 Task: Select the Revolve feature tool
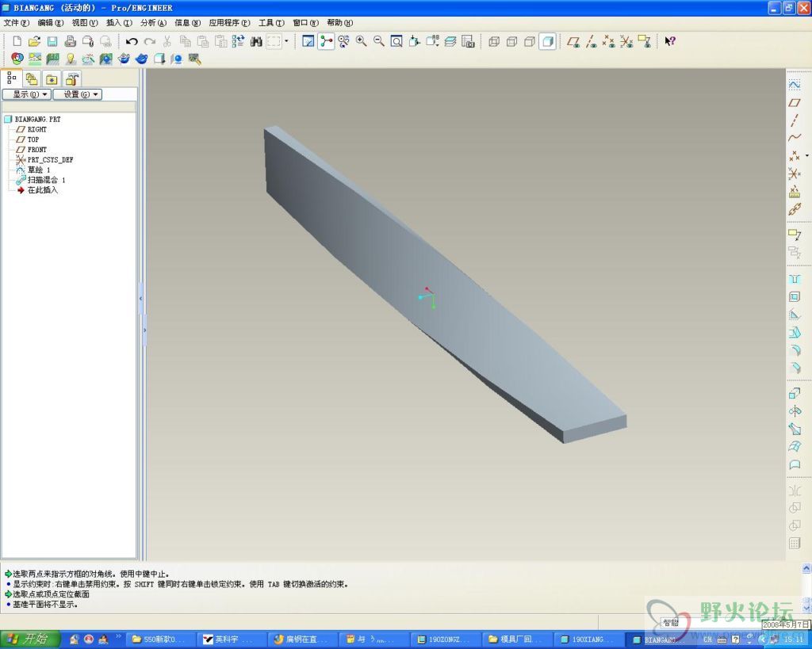tap(794, 410)
